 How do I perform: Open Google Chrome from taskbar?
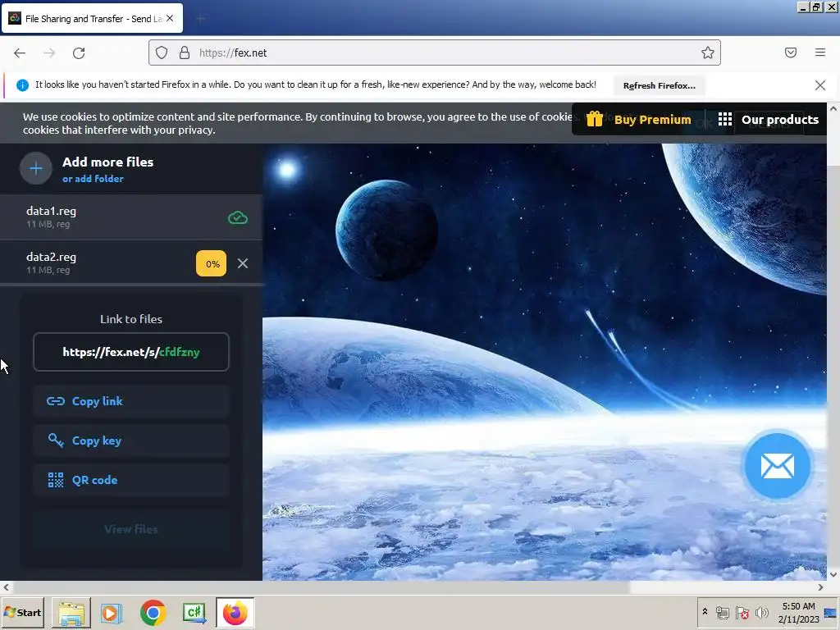153,613
